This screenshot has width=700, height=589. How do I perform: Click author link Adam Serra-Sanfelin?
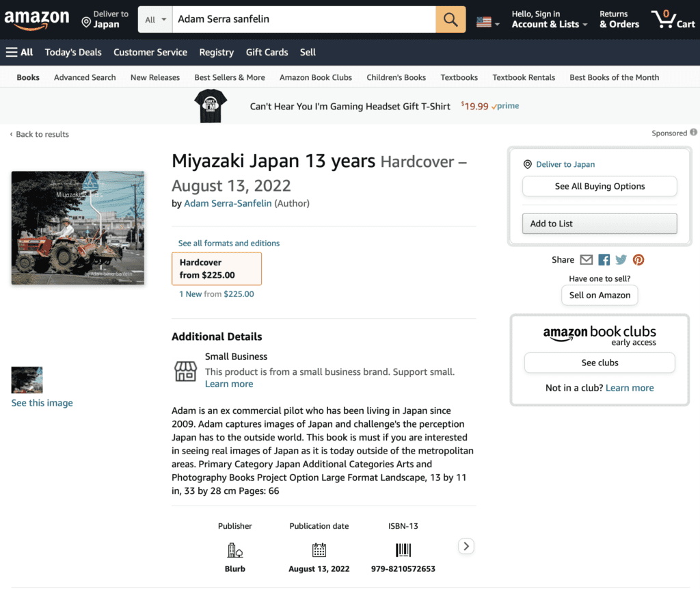228,203
